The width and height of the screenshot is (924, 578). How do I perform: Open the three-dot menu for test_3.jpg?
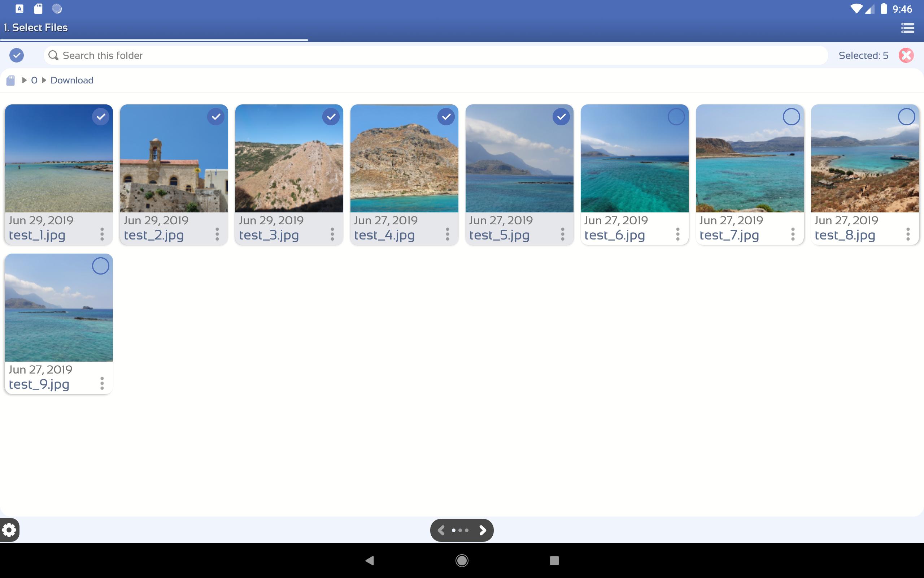coord(332,234)
